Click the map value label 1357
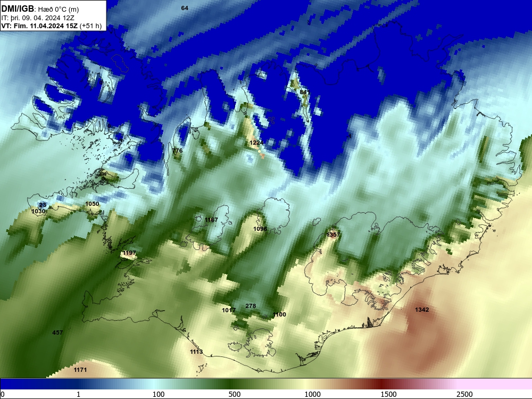 tap(333, 235)
